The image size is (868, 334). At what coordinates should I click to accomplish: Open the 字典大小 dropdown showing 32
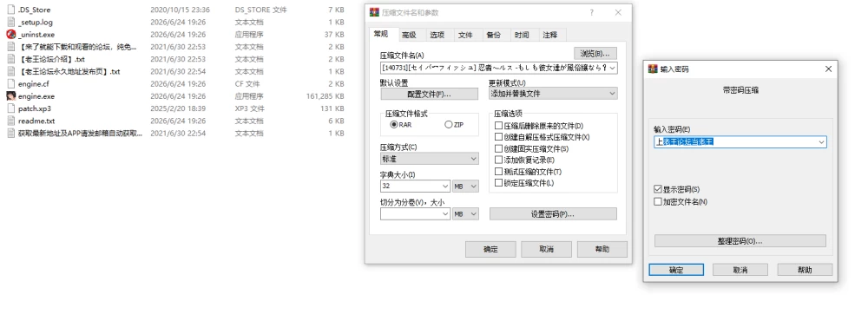click(445, 187)
